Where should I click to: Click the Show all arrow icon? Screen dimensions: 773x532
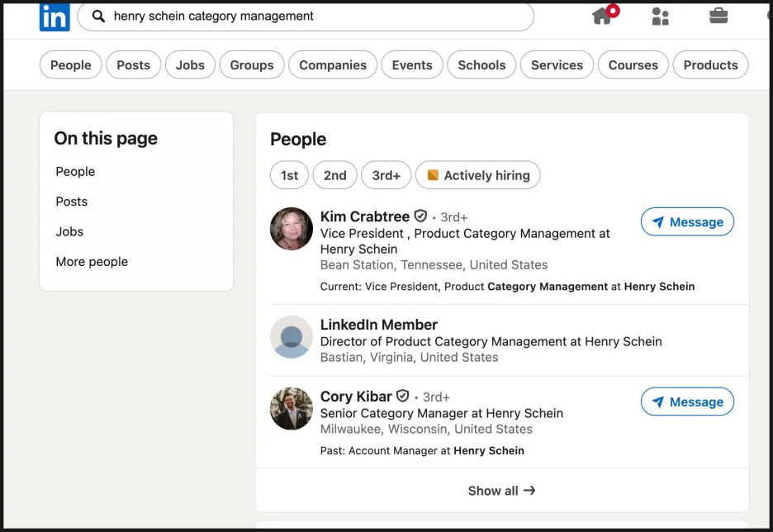click(x=529, y=490)
